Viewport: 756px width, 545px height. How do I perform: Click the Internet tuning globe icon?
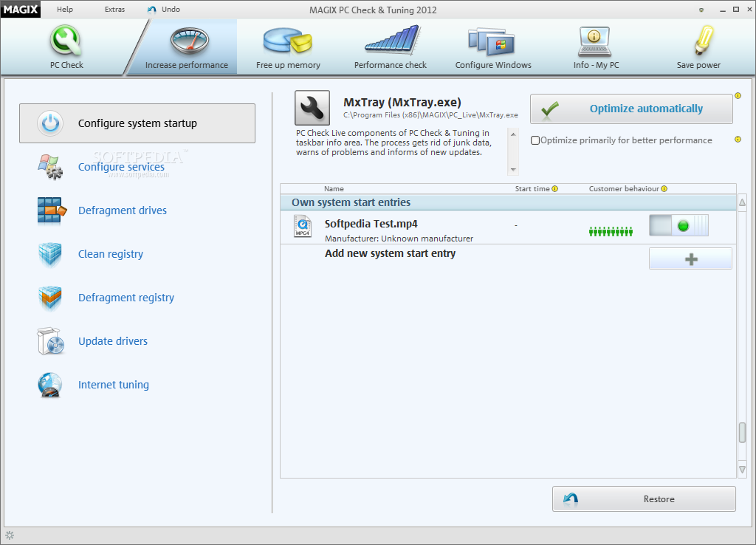pyautogui.click(x=50, y=385)
